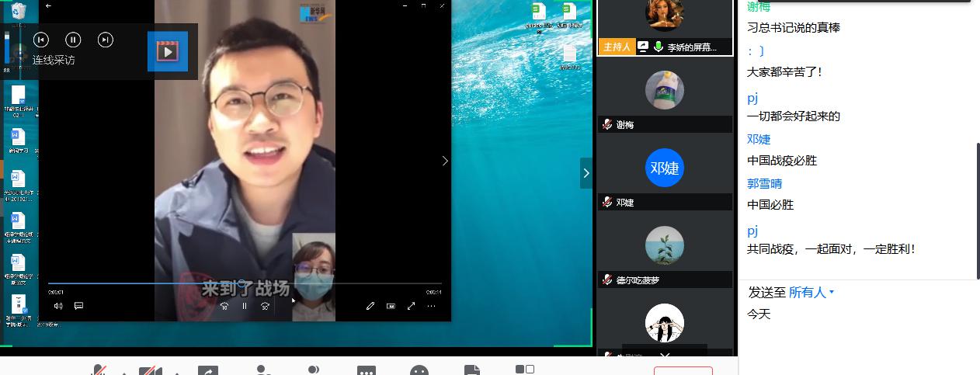Unmute microphone in meeting toolbar
This screenshot has height=375, width=980.
[x=99, y=370]
